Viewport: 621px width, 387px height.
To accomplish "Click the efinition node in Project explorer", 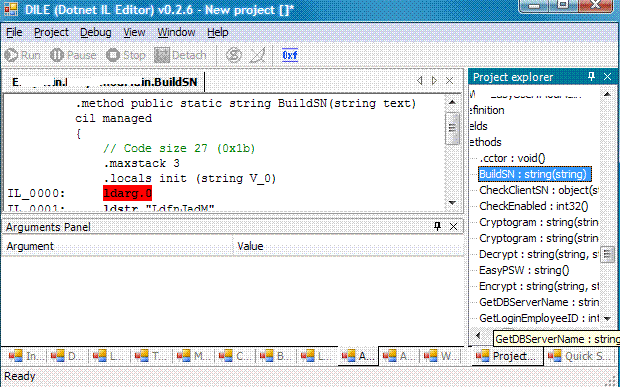I will tap(487, 110).
